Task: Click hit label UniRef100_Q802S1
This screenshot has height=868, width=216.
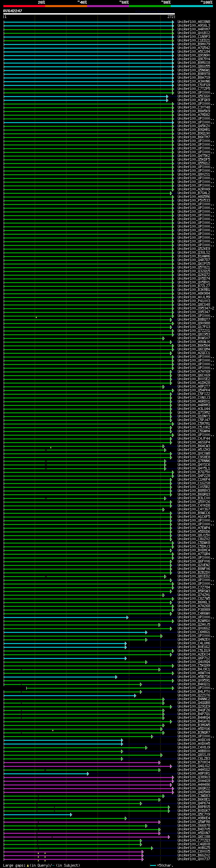Action: click(x=194, y=175)
